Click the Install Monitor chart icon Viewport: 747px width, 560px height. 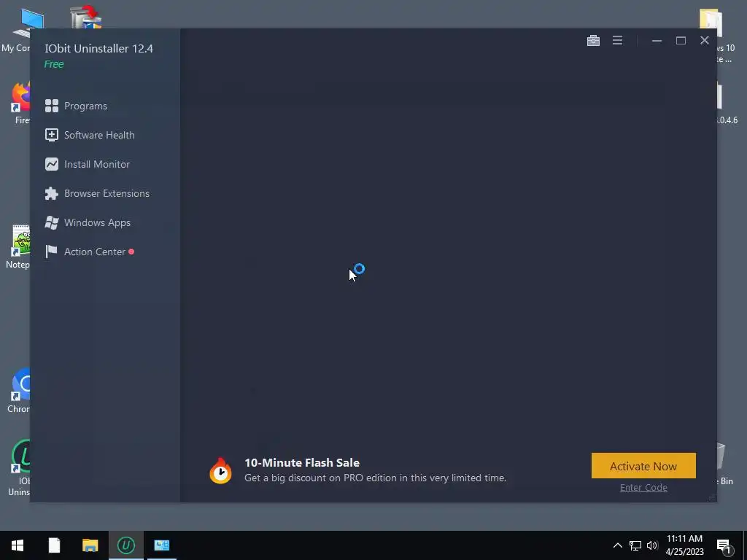tap(52, 164)
